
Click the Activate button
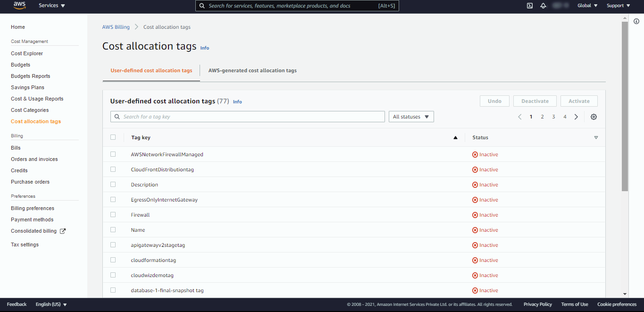[579, 101]
